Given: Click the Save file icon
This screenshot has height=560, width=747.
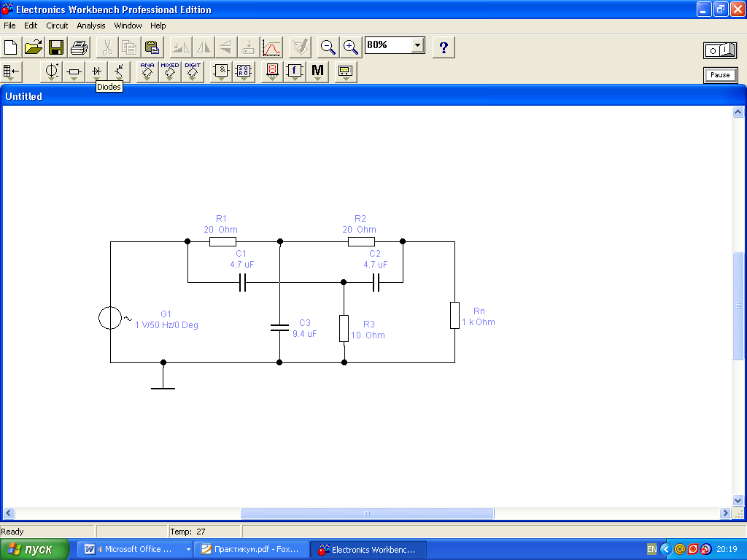Looking at the screenshot, I should tap(56, 48).
